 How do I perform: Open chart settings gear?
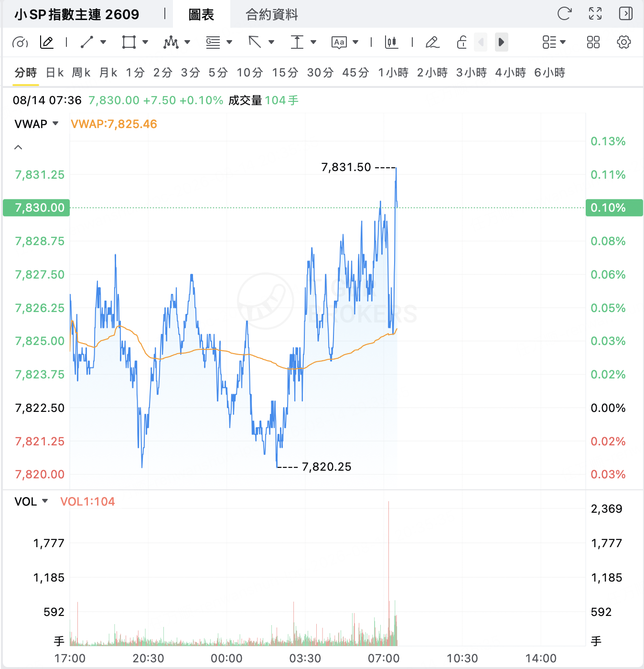click(x=623, y=42)
